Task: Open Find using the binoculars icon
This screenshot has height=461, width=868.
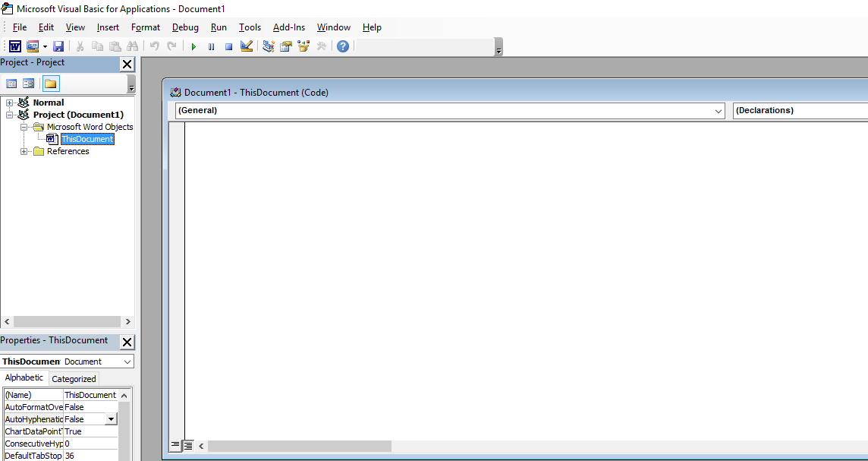Action: [x=132, y=46]
